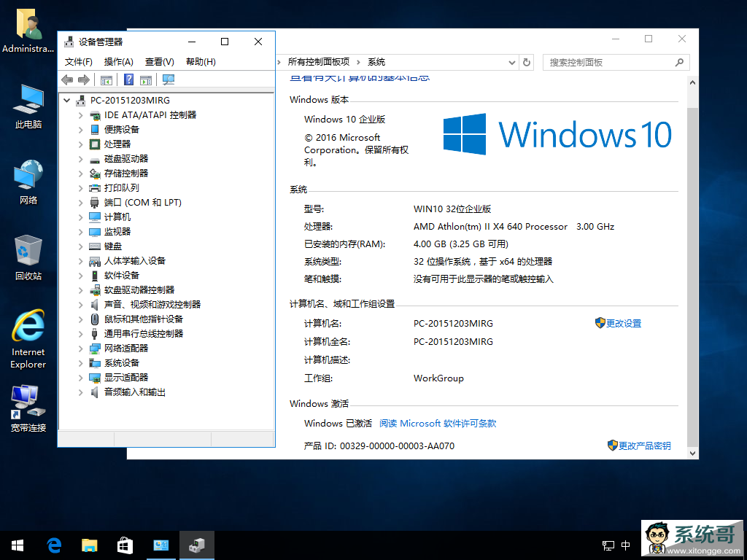This screenshot has width=747, height=560.
Task: Select the 网络适配器 network adapter icon
Action: (x=95, y=349)
